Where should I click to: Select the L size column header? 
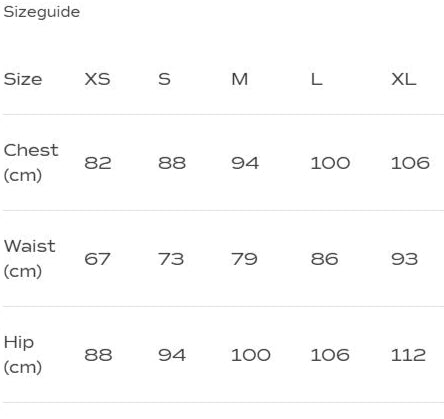pyautogui.click(x=317, y=79)
